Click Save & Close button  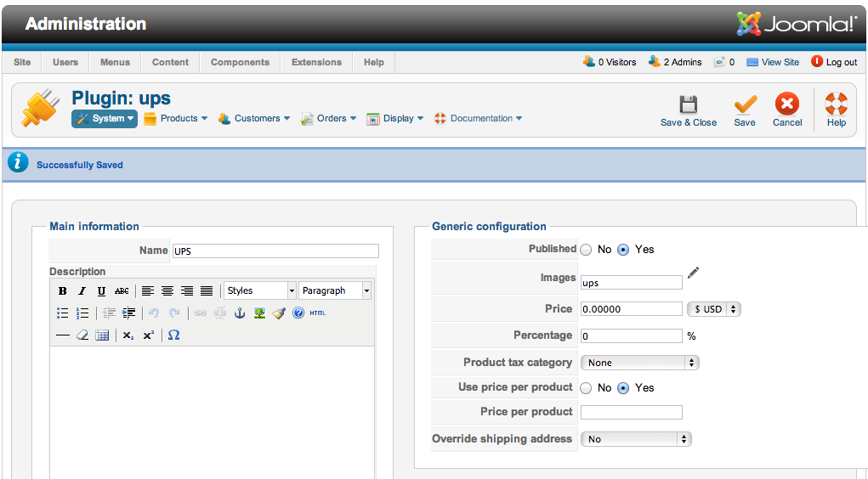689,110
